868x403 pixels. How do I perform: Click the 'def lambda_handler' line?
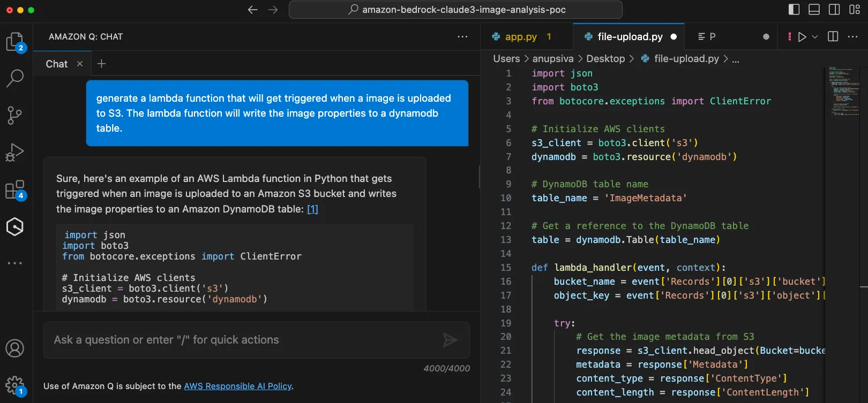[x=628, y=268]
